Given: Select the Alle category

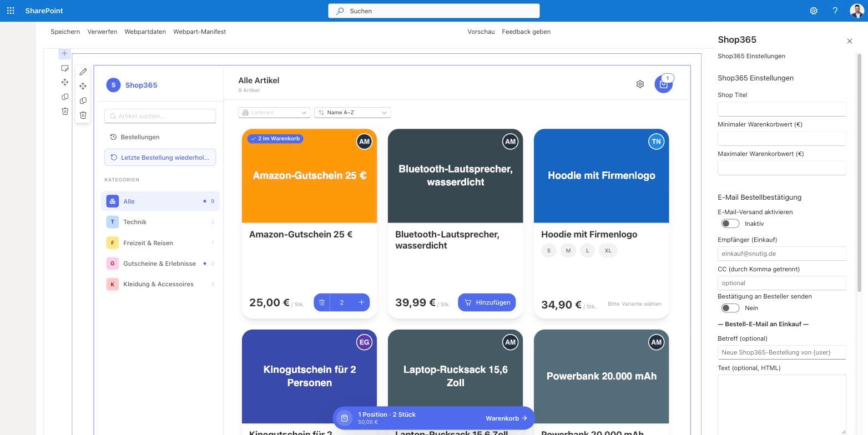Looking at the screenshot, I should (160, 201).
